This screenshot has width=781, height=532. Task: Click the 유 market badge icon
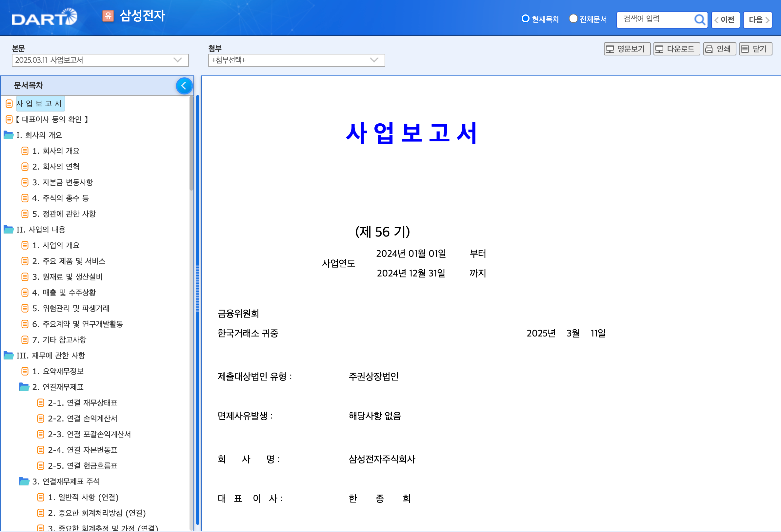coord(108,16)
